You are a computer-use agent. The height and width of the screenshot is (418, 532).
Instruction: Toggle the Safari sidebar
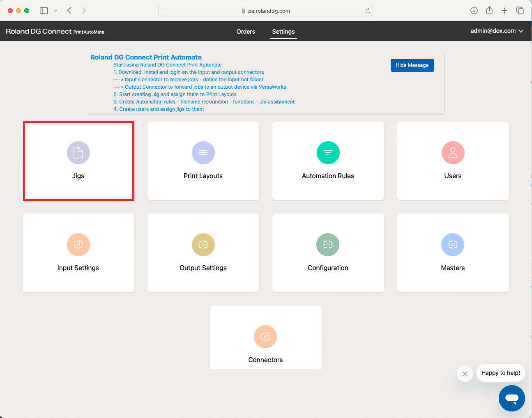tap(44, 11)
